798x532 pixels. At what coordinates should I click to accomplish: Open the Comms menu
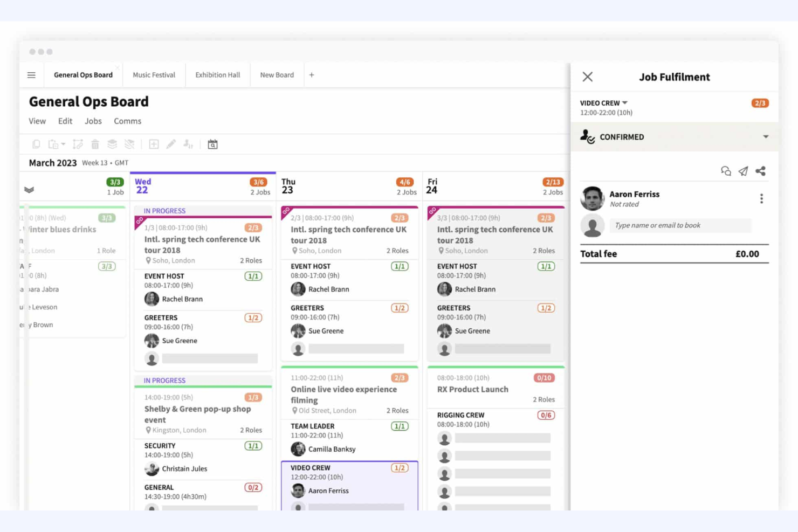tap(127, 121)
